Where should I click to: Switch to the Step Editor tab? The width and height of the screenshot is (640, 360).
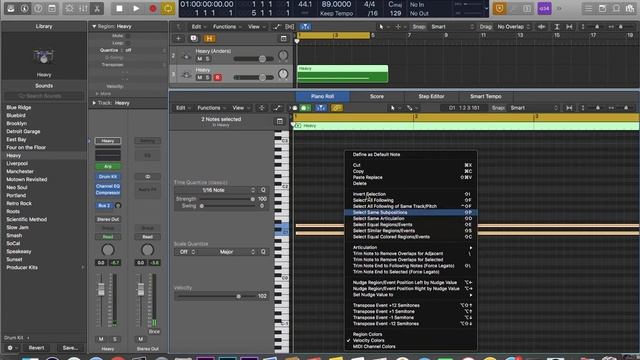coord(431,96)
